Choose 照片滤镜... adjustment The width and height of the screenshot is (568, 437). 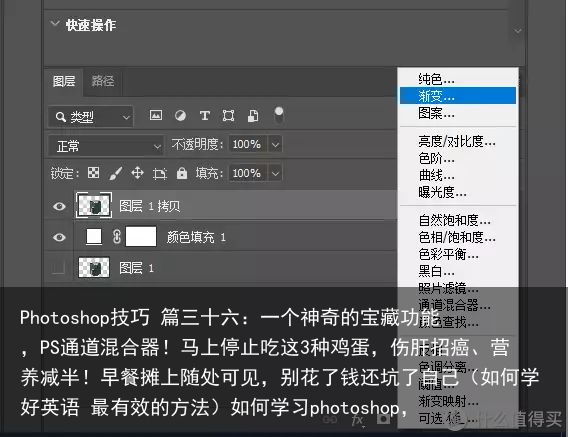(x=458, y=288)
